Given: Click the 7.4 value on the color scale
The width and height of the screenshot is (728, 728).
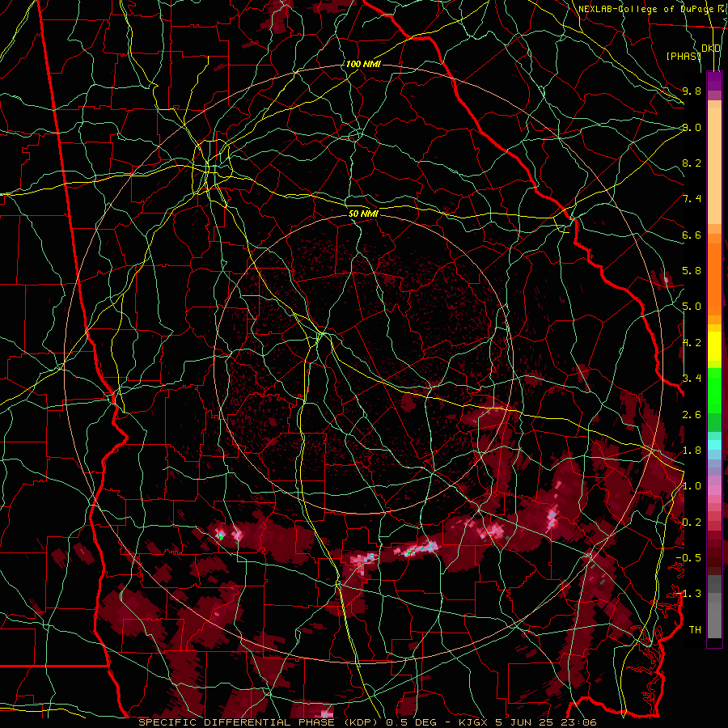Looking at the screenshot, I should pyautogui.click(x=692, y=199).
